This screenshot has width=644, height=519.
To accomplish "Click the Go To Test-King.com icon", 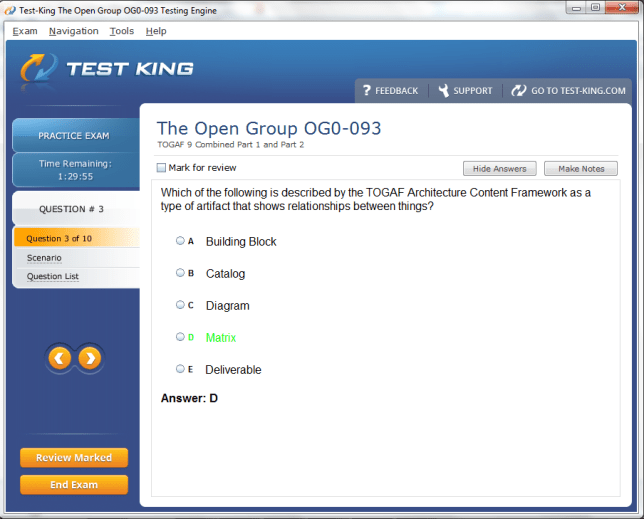I will (518, 90).
